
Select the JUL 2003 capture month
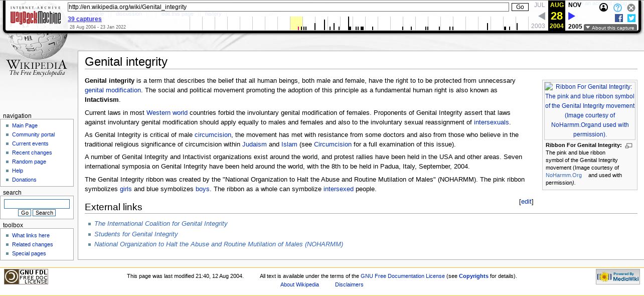[x=539, y=16]
